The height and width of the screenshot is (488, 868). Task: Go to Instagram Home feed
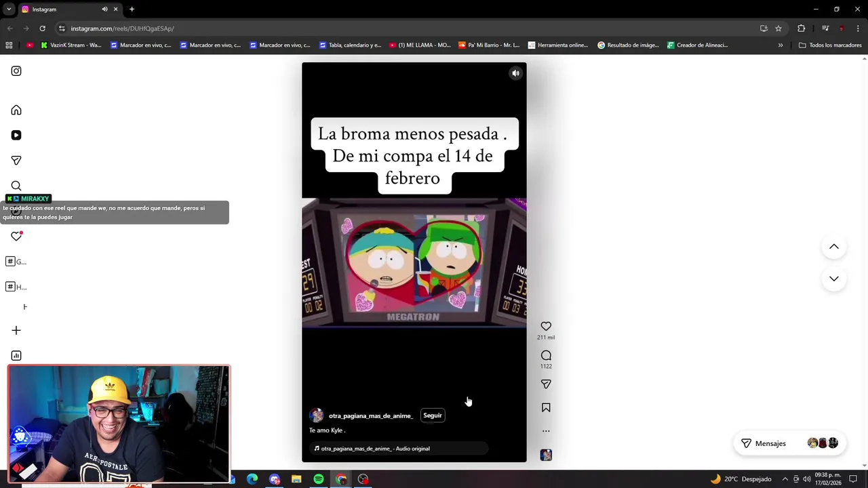click(x=16, y=110)
